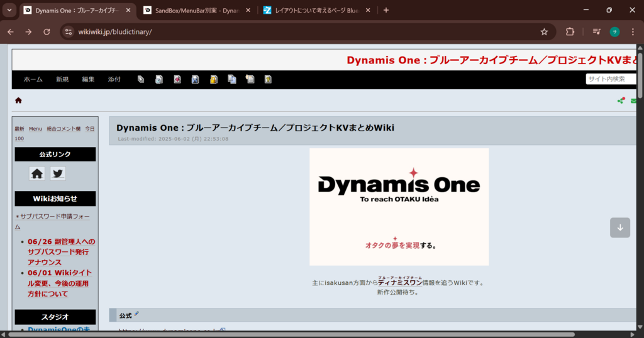
Task: Click the horizontal page scrollbar thumb
Action: coord(291,335)
